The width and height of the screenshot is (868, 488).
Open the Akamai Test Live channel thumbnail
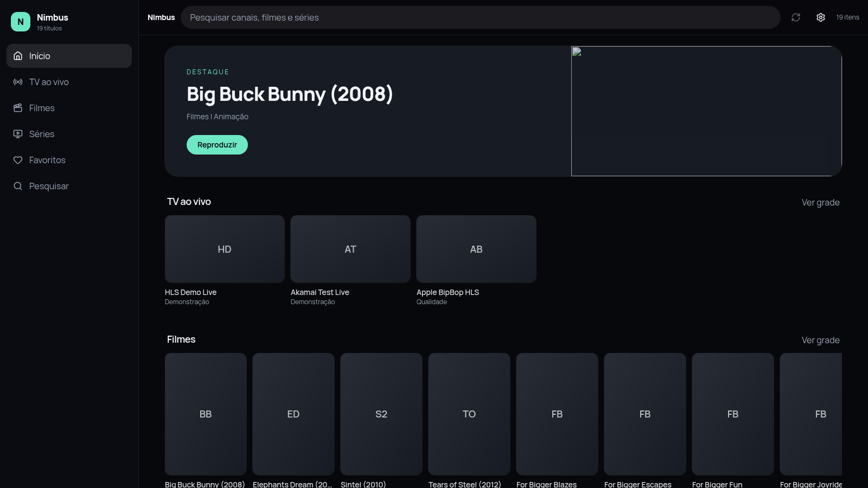coord(350,249)
